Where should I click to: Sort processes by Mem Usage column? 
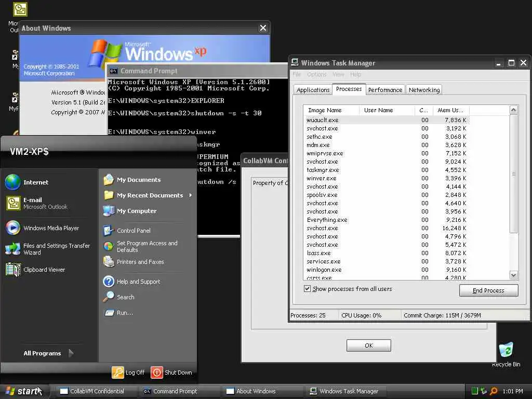451,110
